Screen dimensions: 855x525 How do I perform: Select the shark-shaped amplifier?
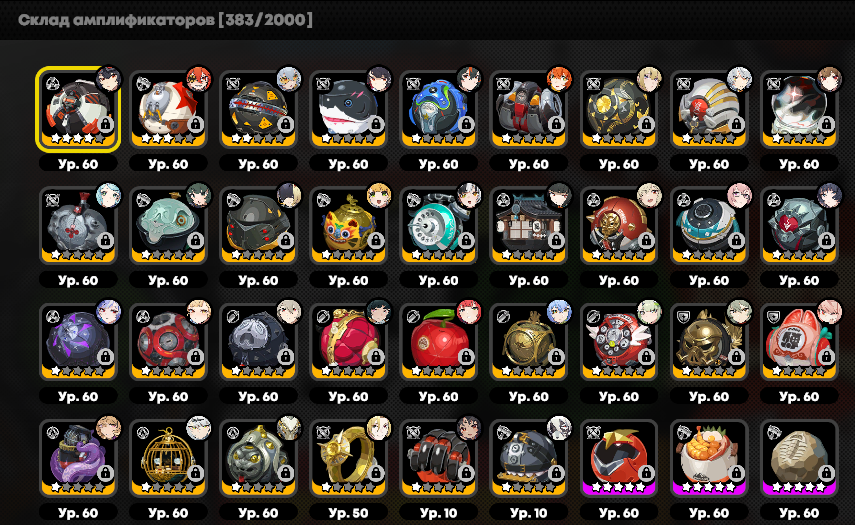tap(348, 108)
